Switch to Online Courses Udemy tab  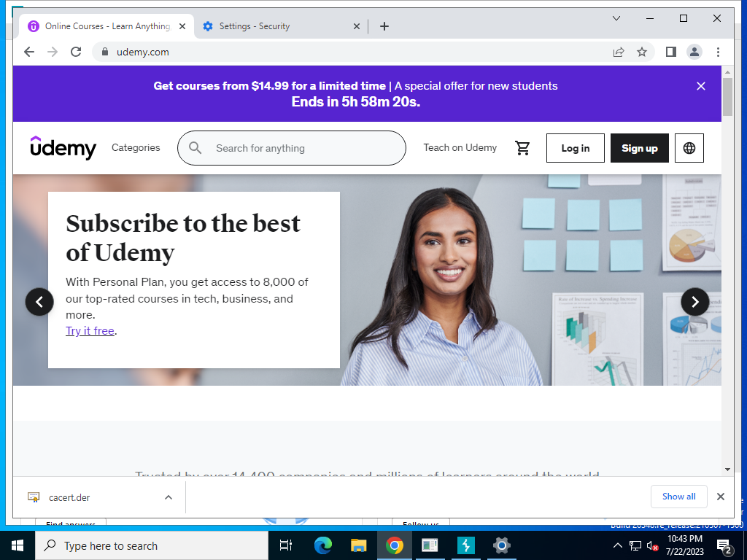point(107,26)
